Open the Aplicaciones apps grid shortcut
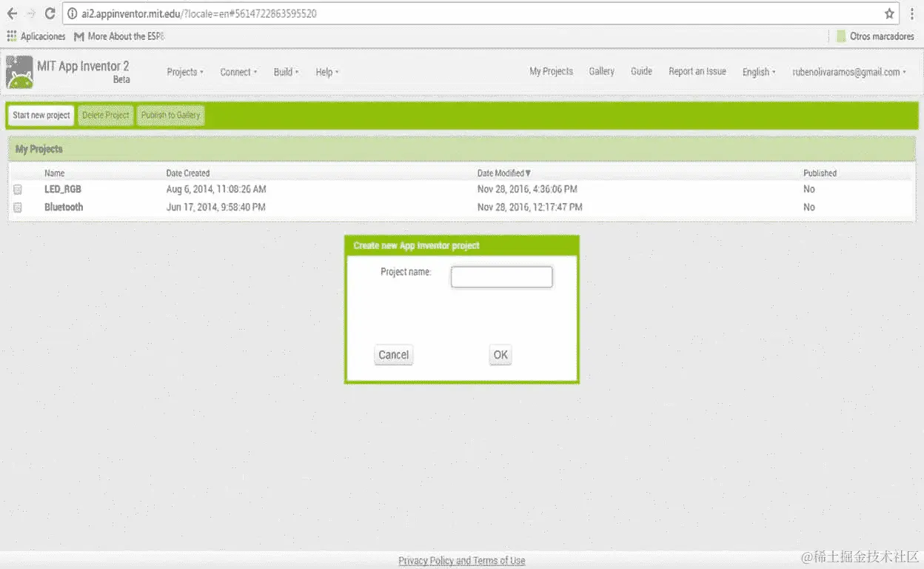This screenshot has height=569, width=924. (x=36, y=36)
